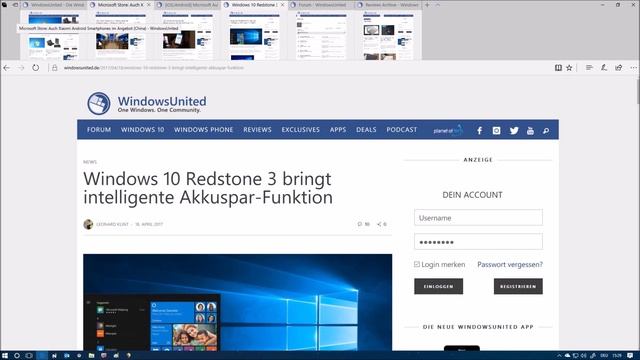The width and height of the screenshot is (640, 360).
Task: Click preview thumbnail of Forum tab
Action: 321,36
